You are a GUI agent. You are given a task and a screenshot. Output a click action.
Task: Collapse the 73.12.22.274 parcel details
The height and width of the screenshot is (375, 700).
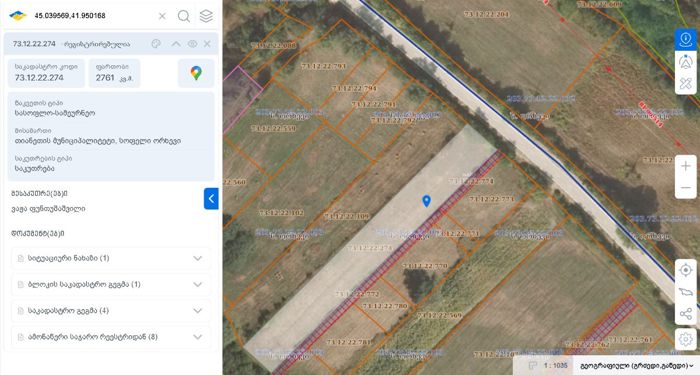click(x=176, y=44)
